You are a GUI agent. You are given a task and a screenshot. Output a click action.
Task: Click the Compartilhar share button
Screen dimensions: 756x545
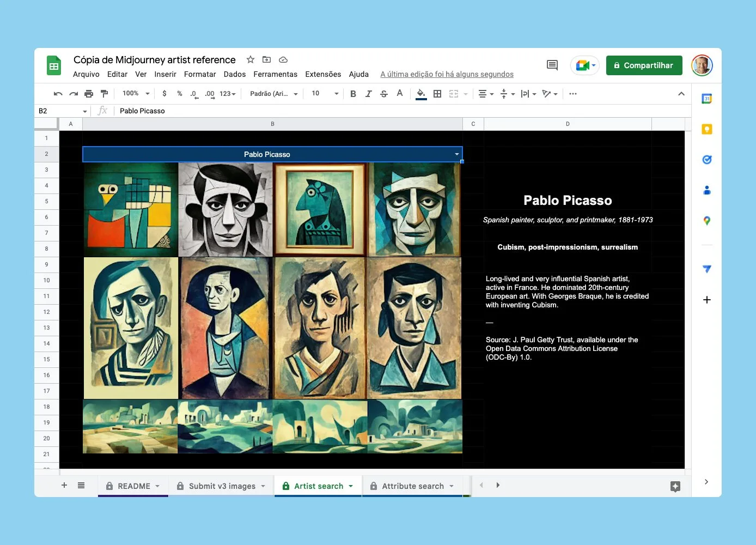(644, 65)
